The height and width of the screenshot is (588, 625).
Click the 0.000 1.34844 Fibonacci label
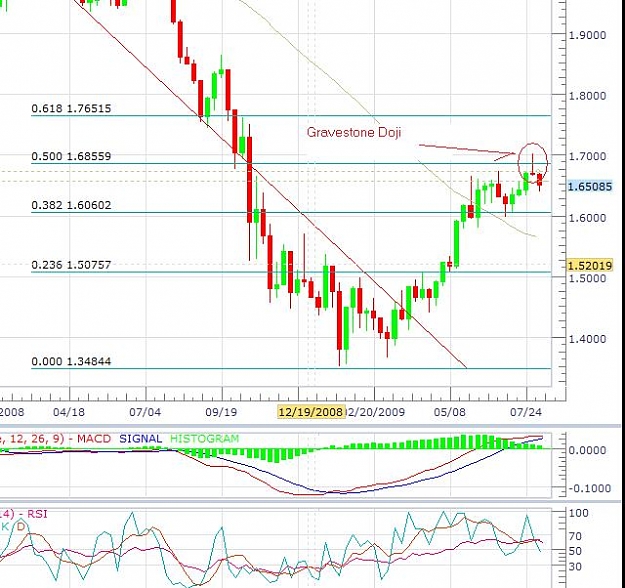(71, 361)
